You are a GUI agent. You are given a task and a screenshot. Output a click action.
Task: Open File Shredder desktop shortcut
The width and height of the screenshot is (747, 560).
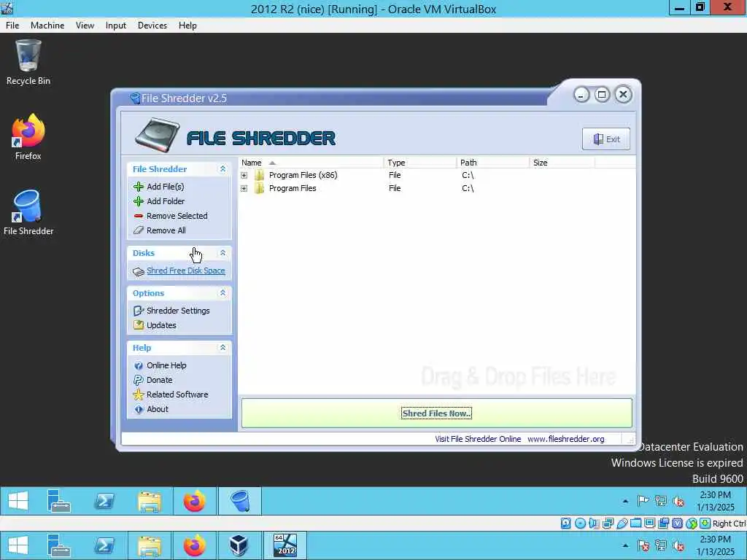tap(28, 212)
